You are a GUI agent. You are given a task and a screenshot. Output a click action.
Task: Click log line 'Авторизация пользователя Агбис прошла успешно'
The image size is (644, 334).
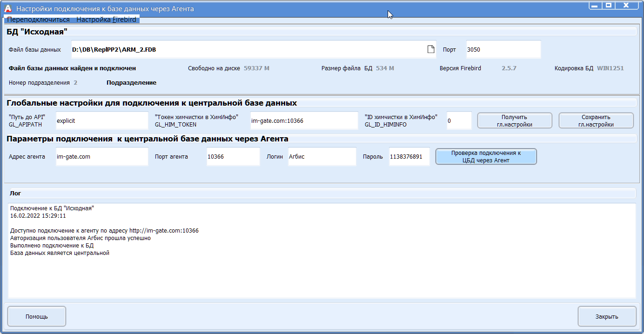coord(80,238)
